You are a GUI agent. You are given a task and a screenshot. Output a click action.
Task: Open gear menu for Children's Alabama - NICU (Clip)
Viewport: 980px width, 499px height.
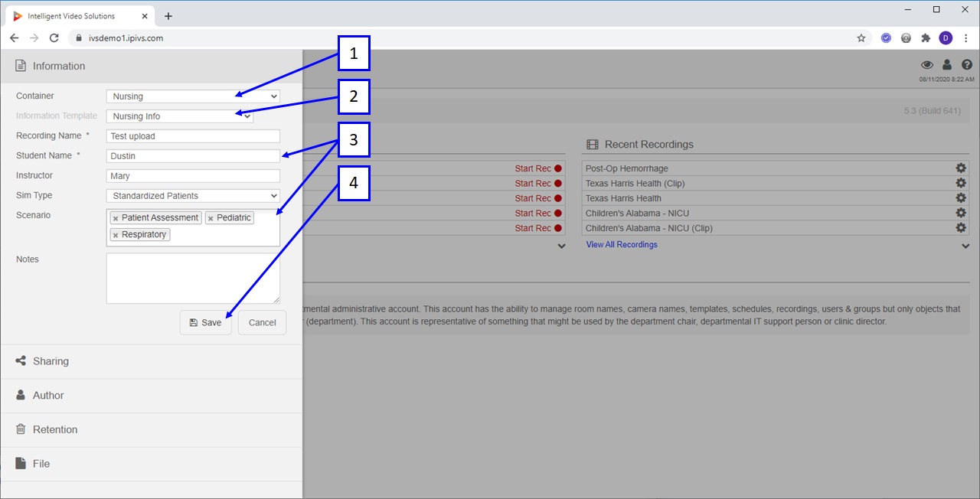click(x=961, y=228)
